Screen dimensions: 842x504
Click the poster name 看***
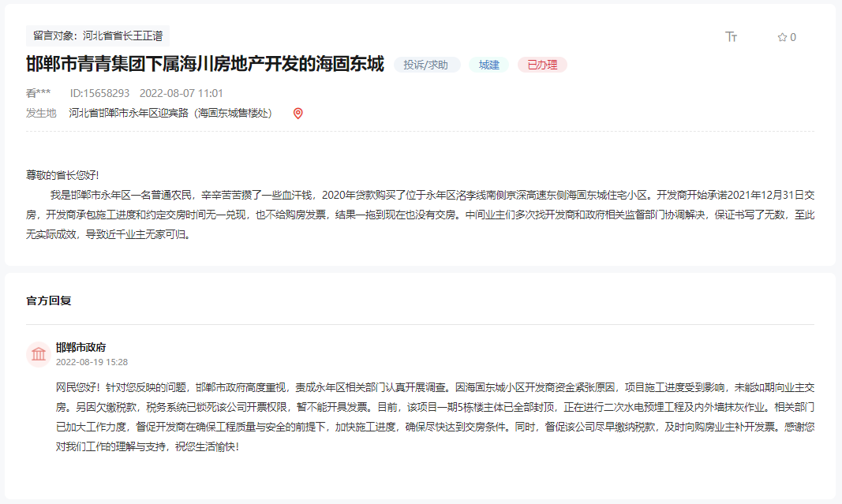[38, 93]
